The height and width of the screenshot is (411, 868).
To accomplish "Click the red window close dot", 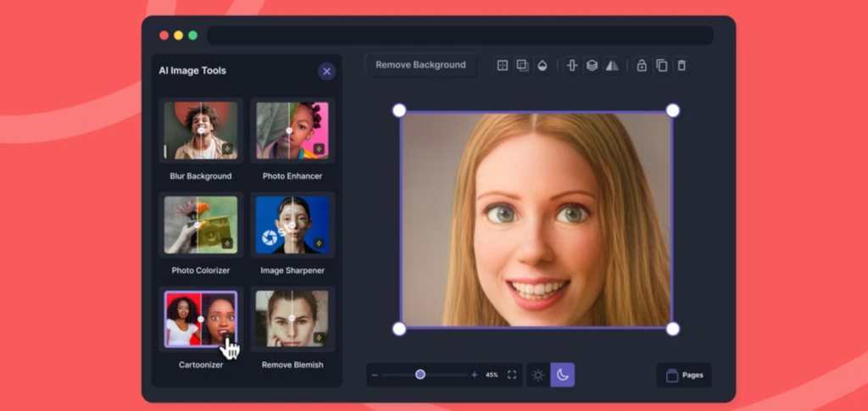I will pos(164,36).
